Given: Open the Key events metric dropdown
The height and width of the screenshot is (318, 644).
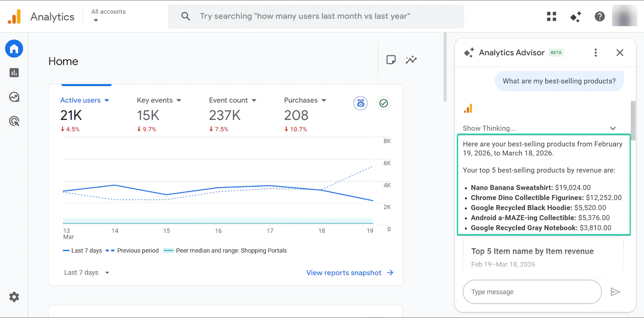Looking at the screenshot, I should click(x=159, y=100).
